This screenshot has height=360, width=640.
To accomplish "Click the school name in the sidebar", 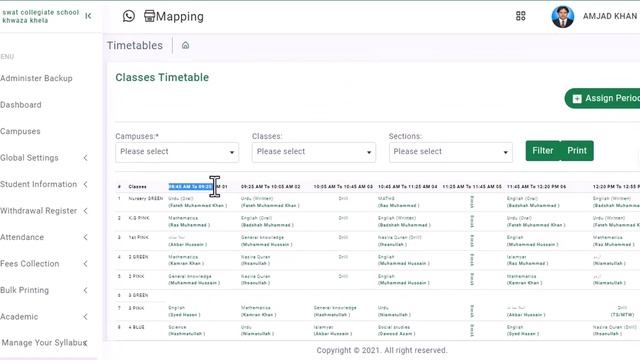I will pyautogui.click(x=40, y=16).
